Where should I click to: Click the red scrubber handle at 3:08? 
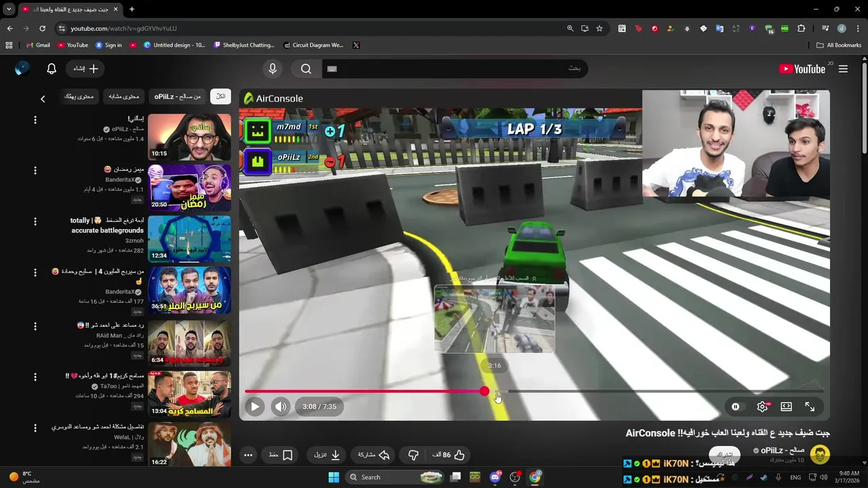pyautogui.click(x=484, y=391)
